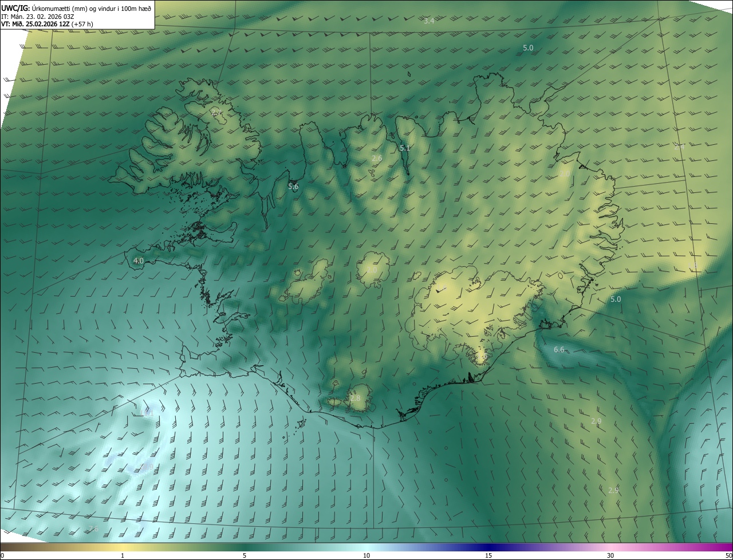
Task: Click the 2.7 value label on the map
Action: pyautogui.click(x=217, y=112)
